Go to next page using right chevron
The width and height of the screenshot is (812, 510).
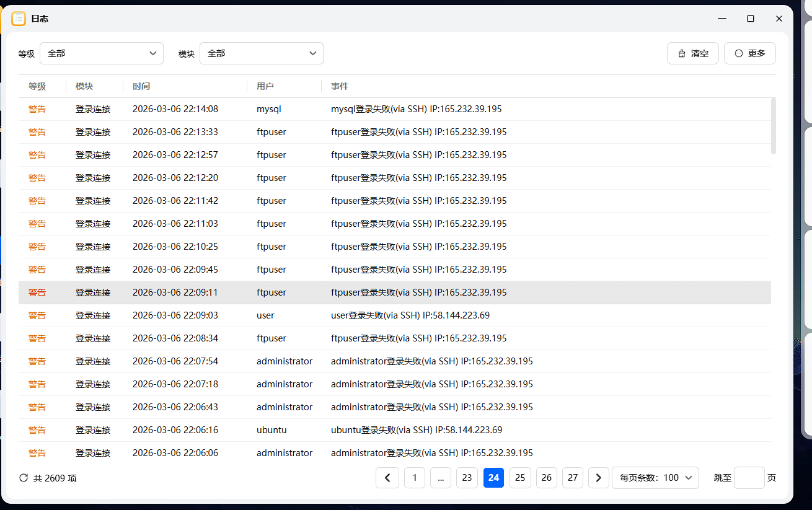(x=598, y=478)
